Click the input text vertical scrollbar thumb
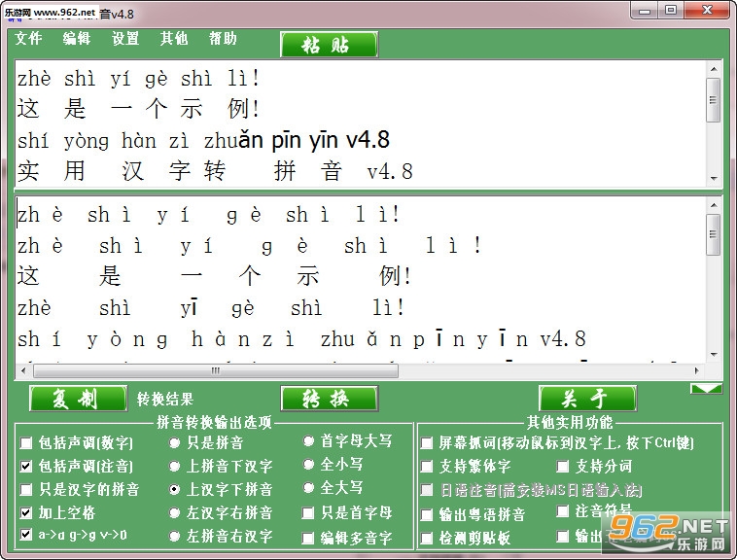 [x=714, y=100]
